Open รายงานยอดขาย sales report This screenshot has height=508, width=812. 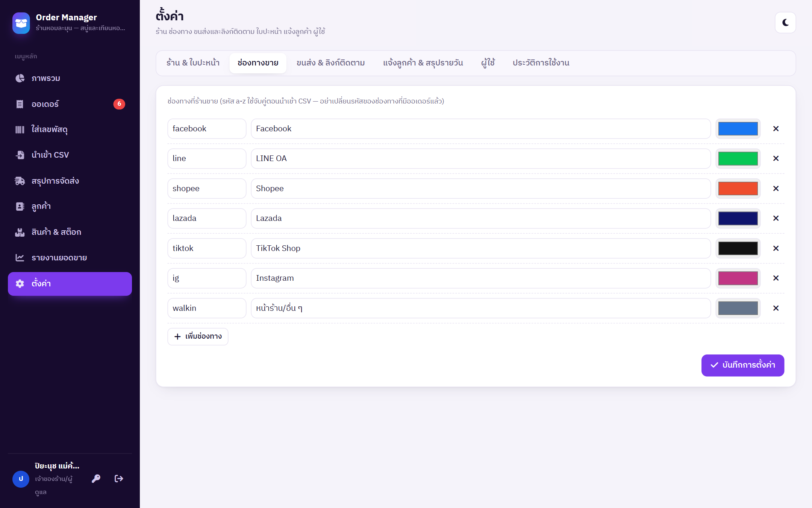tap(70, 258)
